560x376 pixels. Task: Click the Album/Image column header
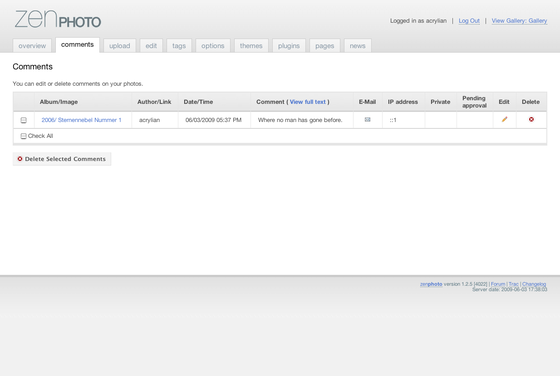[x=59, y=102]
